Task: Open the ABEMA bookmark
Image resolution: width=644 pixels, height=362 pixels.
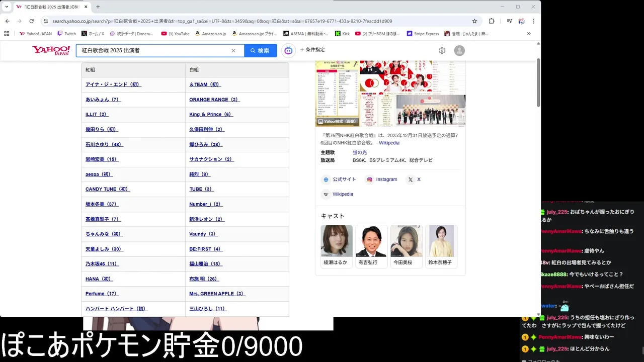Action: (306, 34)
